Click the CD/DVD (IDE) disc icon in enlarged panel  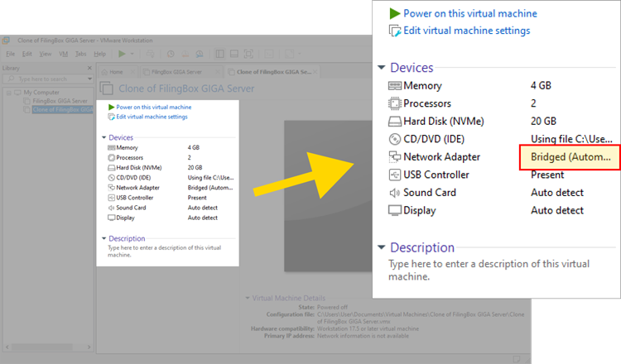pos(394,139)
